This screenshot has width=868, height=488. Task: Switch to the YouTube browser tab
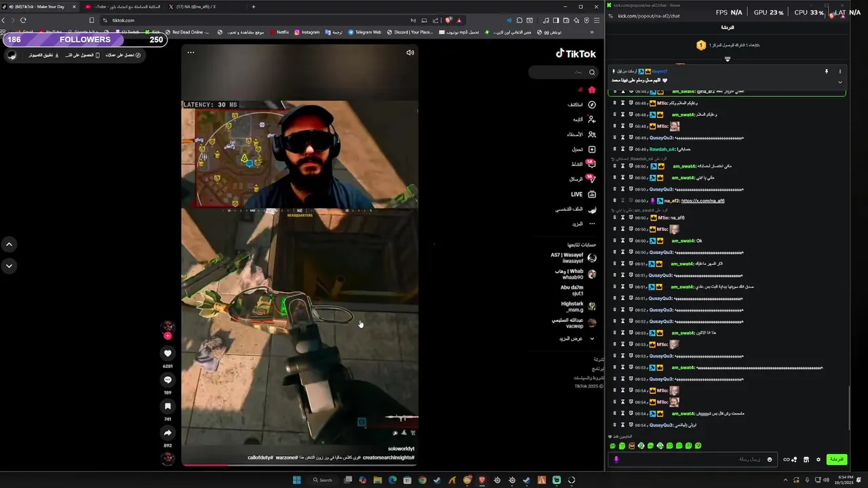pos(123,7)
